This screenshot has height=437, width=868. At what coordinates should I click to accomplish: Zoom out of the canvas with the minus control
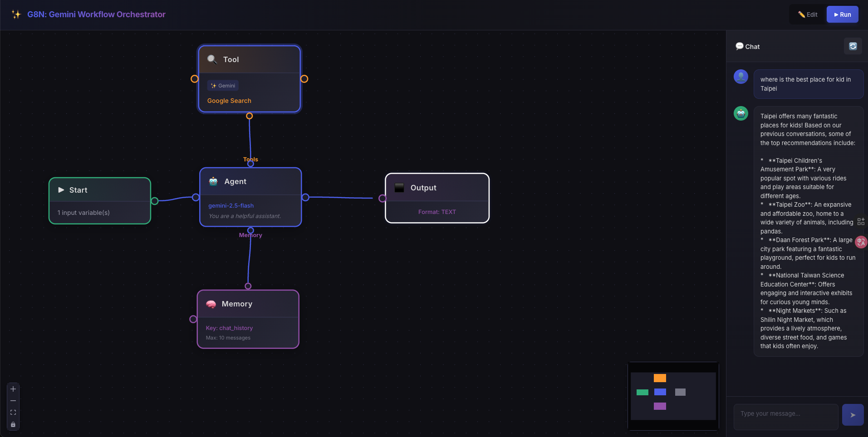13,401
